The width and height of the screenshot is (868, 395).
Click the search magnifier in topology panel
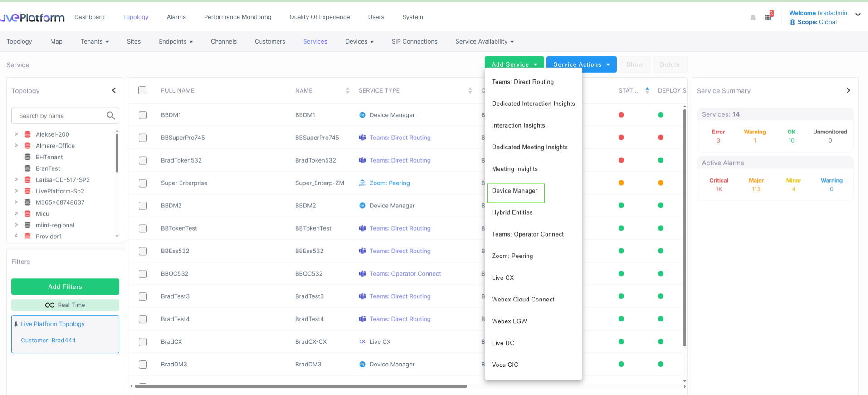[111, 116]
